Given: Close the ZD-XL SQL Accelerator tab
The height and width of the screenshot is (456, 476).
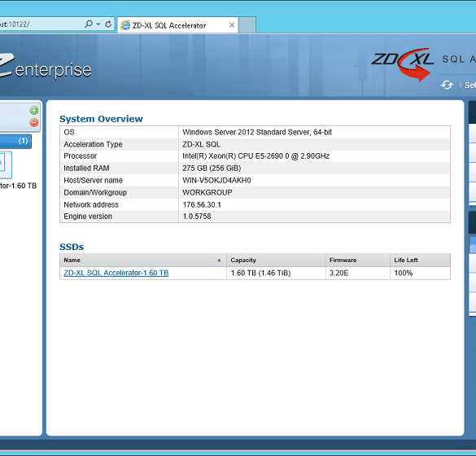Looking at the screenshot, I should [x=232, y=25].
